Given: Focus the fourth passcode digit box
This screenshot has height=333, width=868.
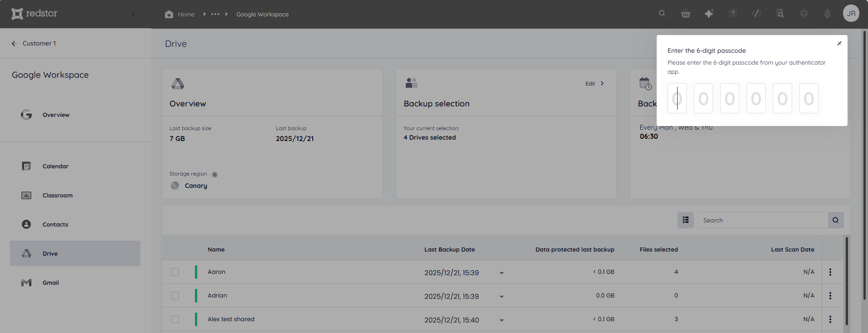Looking at the screenshot, I should click(756, 98).
